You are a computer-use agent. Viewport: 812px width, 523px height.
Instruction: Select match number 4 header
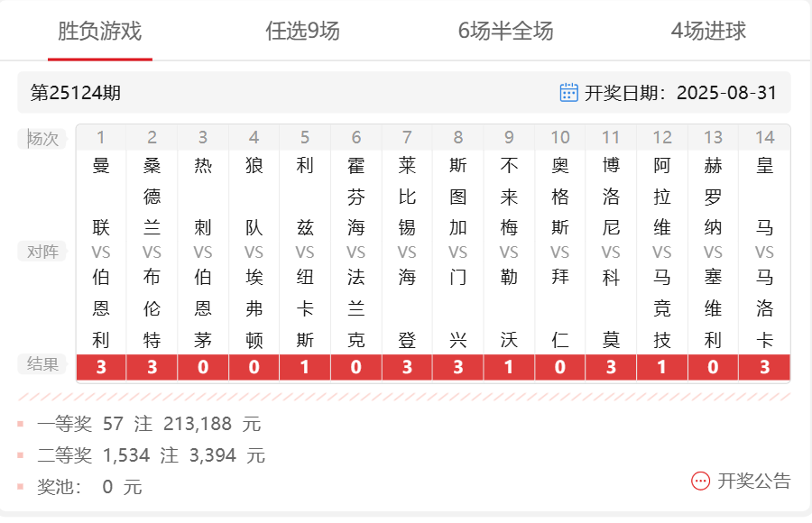point(254,137)
